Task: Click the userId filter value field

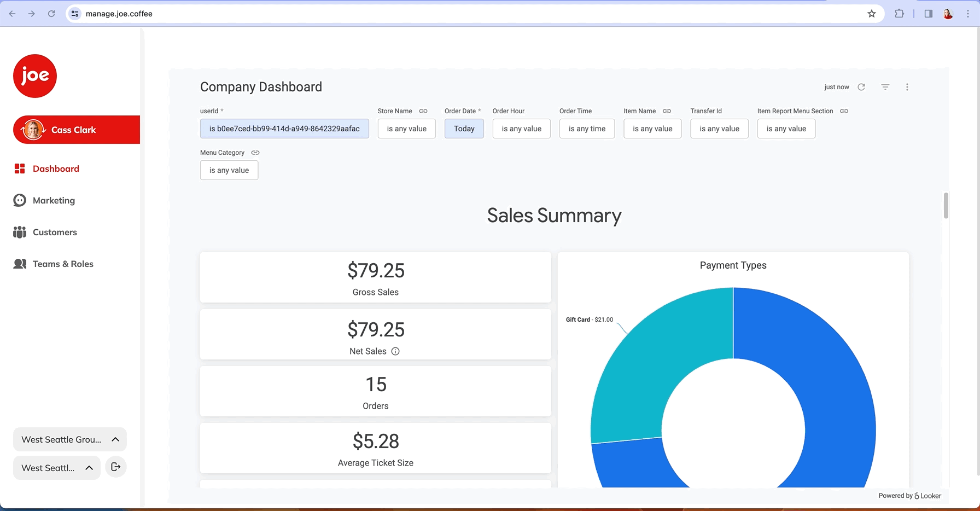Action: click(284, 129)
